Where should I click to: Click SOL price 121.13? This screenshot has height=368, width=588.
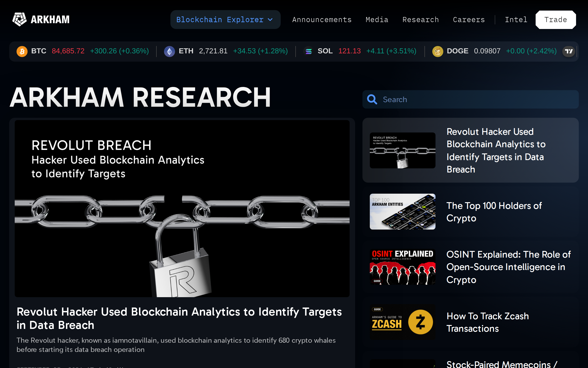tap(349, 51)
